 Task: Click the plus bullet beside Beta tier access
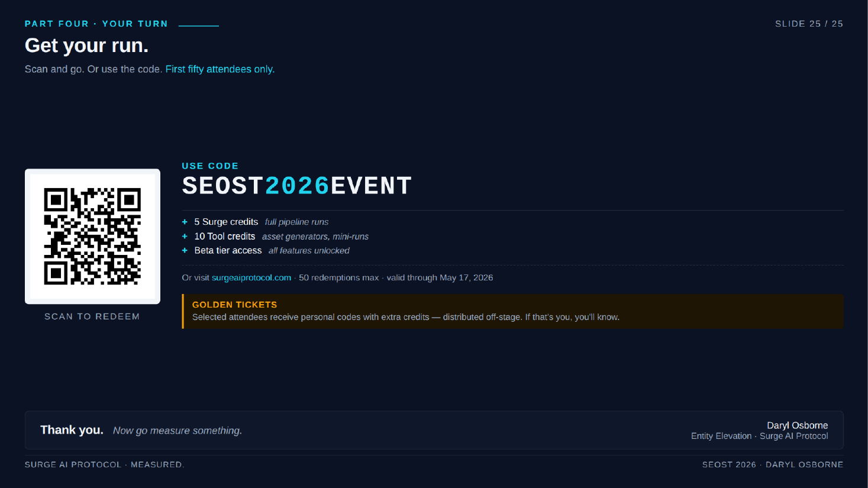pos(185,251)
